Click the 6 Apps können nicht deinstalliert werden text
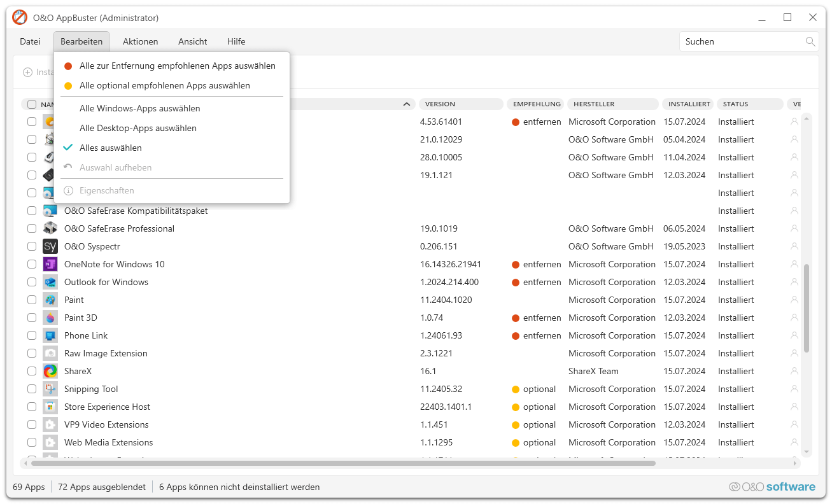Viewport: 832px width, 504px height. tap(239, 487)
